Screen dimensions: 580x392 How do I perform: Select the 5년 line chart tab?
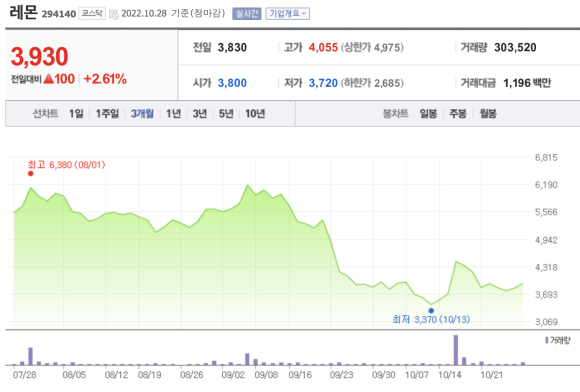coord(226,114)
